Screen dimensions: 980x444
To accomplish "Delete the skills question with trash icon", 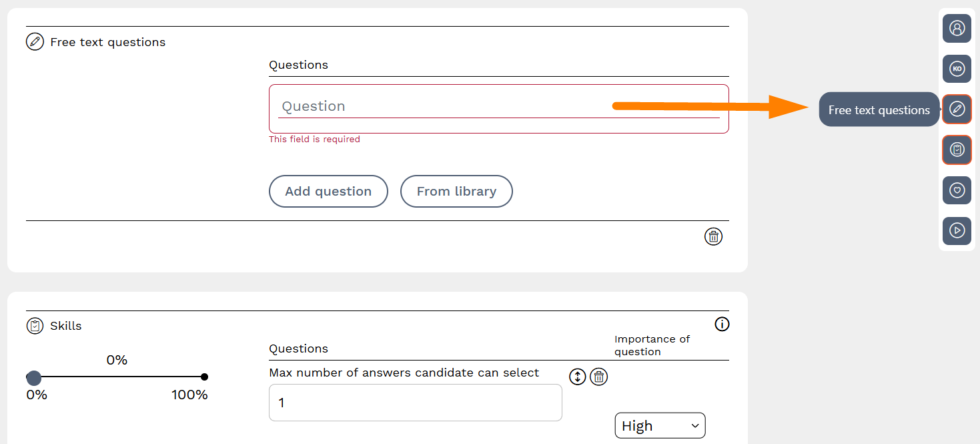I will click(599, 377).
